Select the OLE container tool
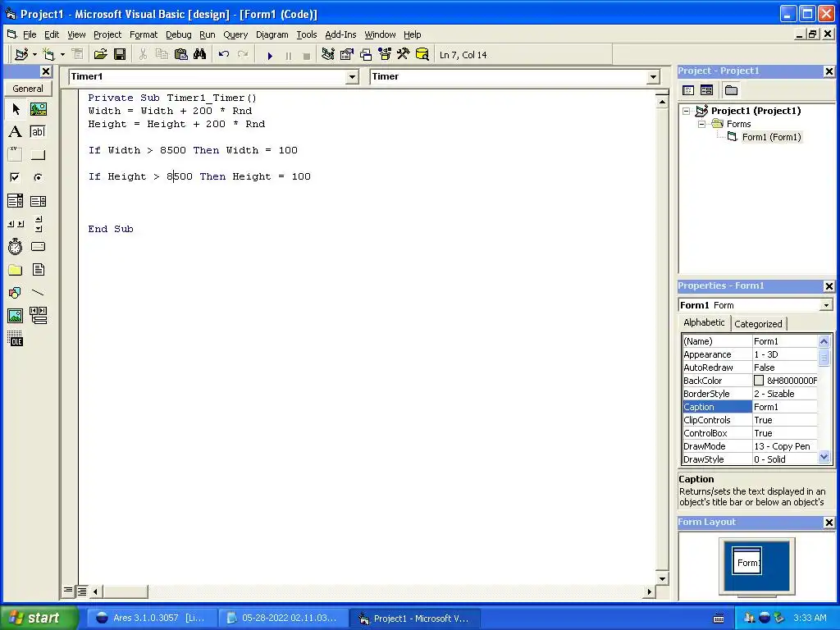Image resolution: width=840 pixels, height=630 pixels. point(16,339)
